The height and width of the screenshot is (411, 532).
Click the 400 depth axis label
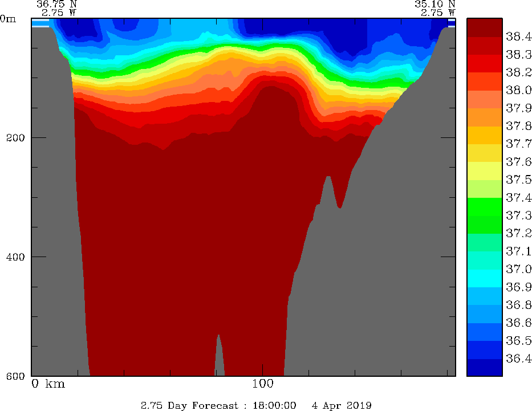click(15, 257)
